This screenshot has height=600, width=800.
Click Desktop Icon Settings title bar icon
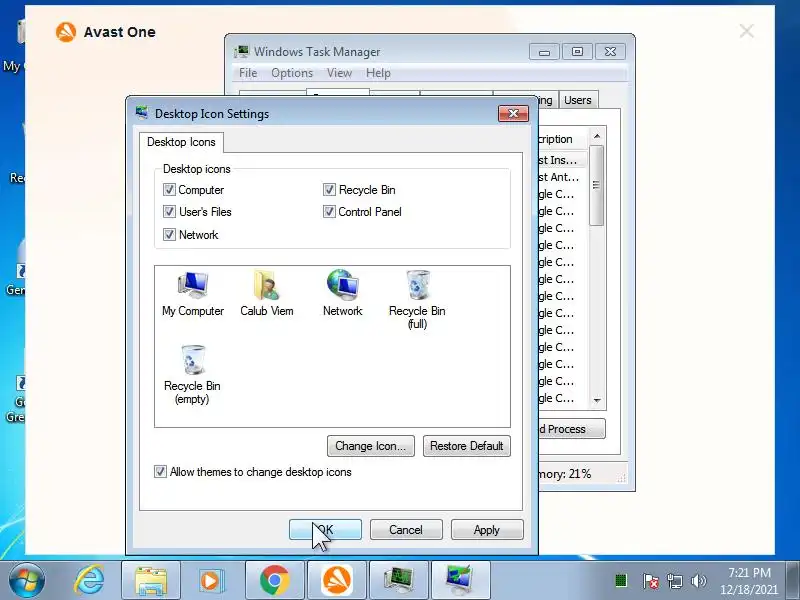coord(142,113)
